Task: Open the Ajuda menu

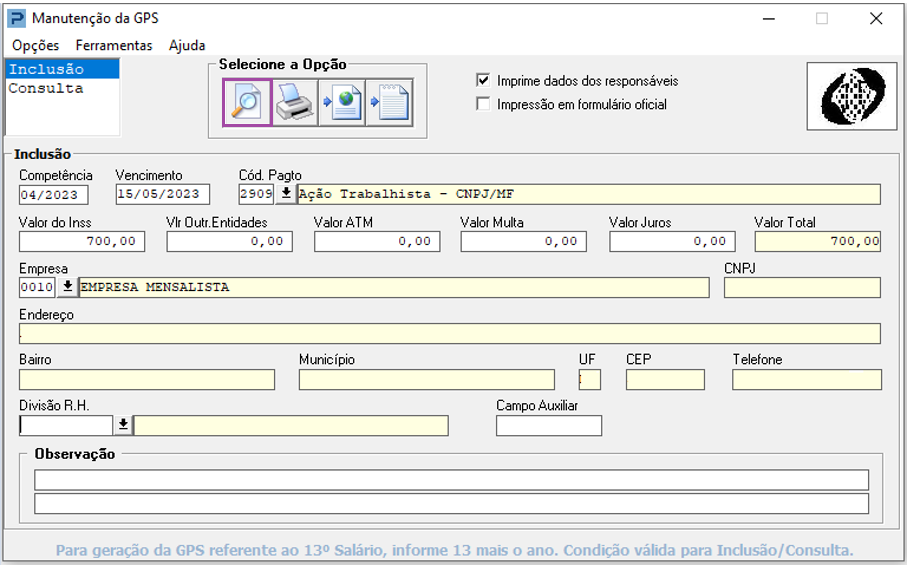Action: coord(187,45)
